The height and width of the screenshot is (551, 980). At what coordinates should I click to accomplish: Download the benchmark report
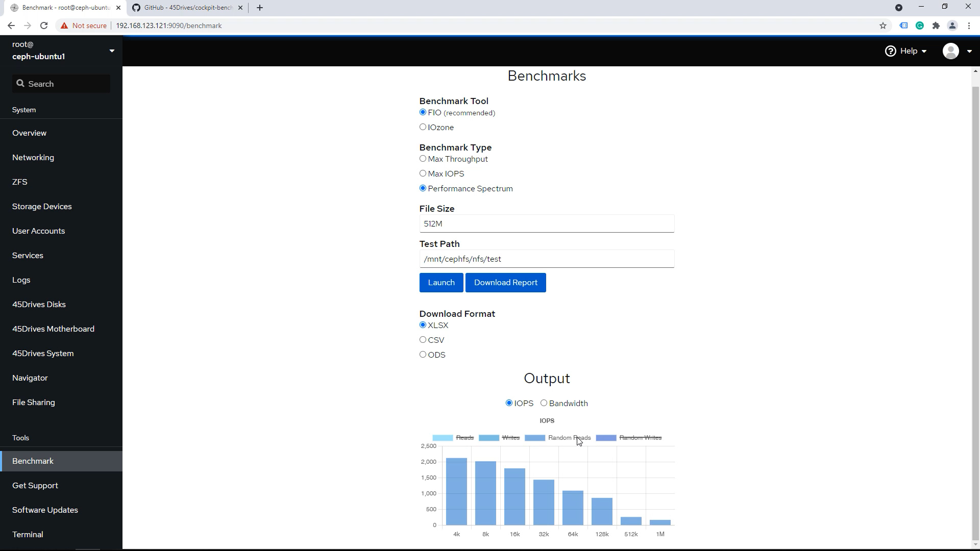tap(505, 283)
